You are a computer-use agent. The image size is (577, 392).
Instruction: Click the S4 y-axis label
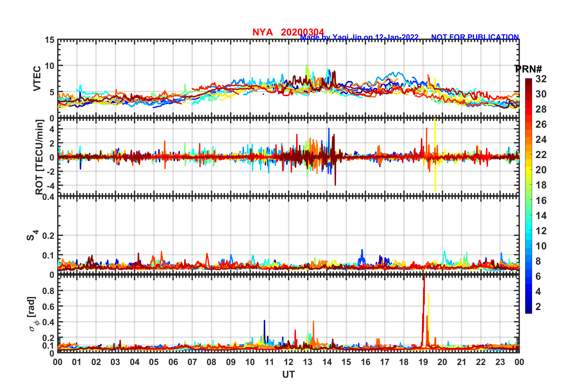click(x=32, y=235)
